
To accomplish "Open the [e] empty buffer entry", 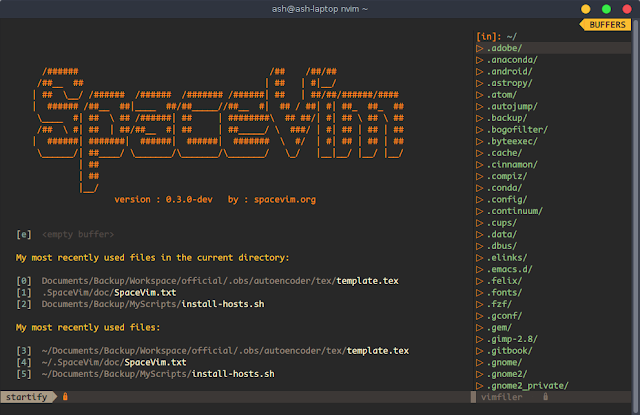I will (x=65, y=234).
